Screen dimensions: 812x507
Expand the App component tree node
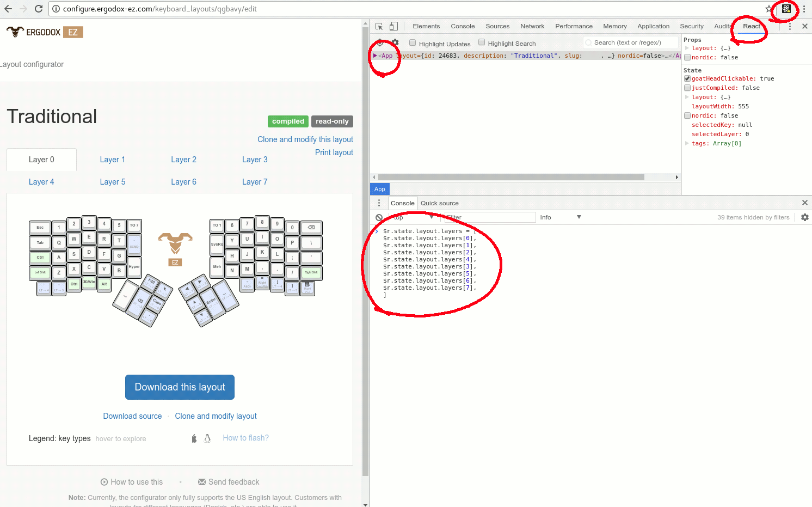[x=375, y=56]
